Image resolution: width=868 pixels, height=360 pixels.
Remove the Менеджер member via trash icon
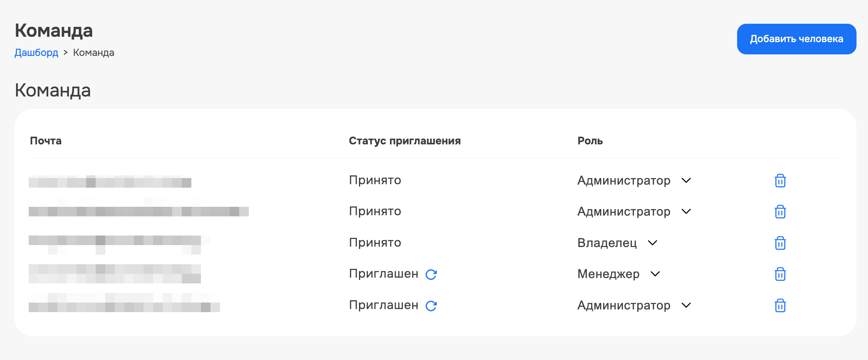780,274
